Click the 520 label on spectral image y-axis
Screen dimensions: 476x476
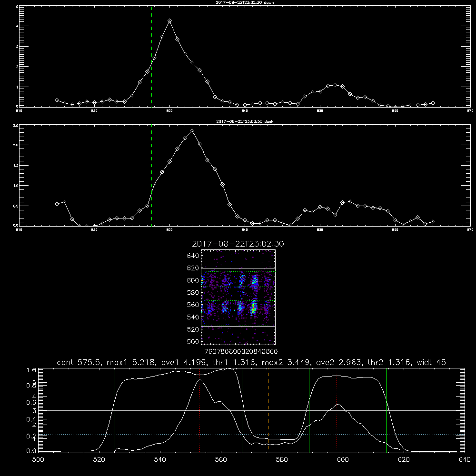pyautogui.click(x=193, y=329)
